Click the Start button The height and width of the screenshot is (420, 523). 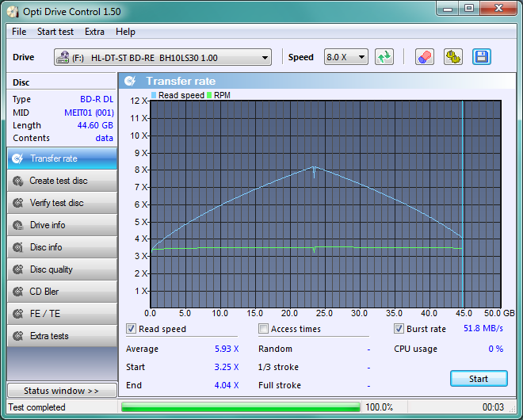point(479,379)
